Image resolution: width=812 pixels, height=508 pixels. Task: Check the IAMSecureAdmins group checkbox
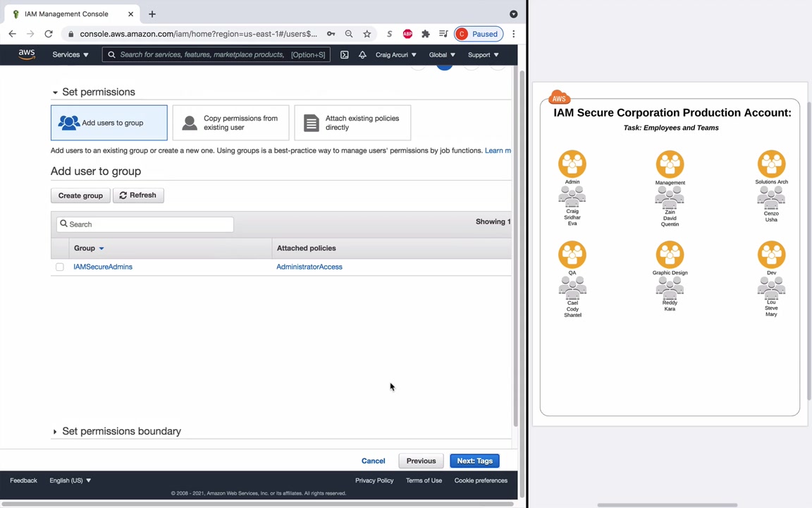click(59, 267)
